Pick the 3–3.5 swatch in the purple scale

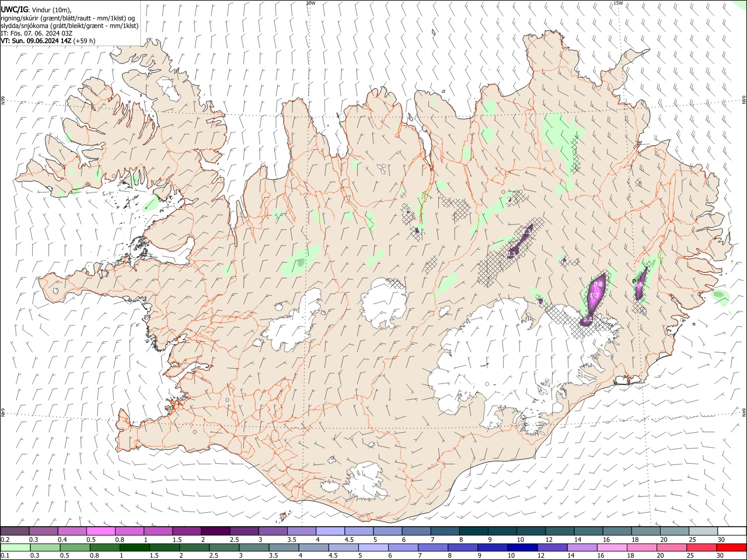click(272, 531)
